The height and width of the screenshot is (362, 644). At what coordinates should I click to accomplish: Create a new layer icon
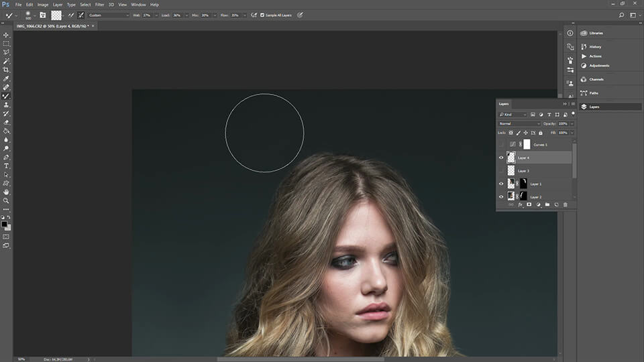(556, 204)
